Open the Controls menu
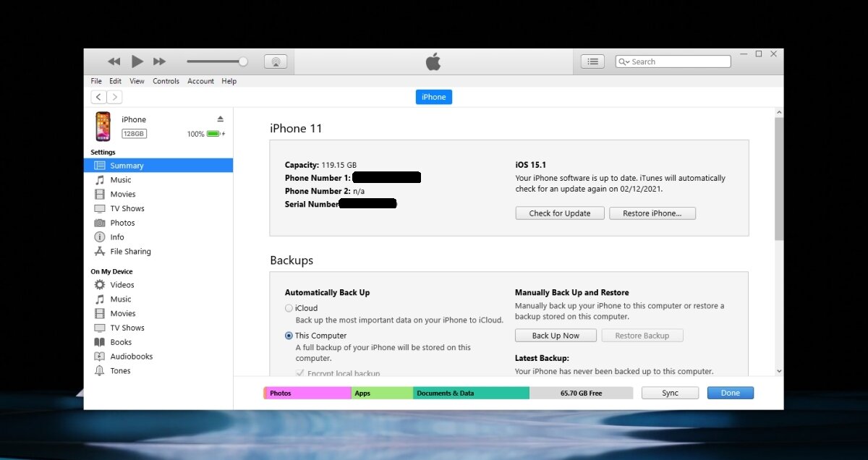The image size is (868, 460). click(166, 81)
